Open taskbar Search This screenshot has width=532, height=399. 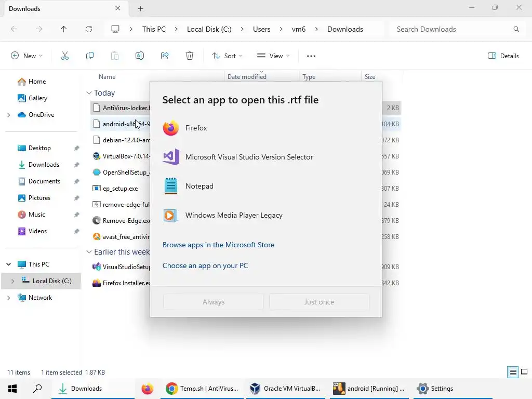[x=37, y=389]
